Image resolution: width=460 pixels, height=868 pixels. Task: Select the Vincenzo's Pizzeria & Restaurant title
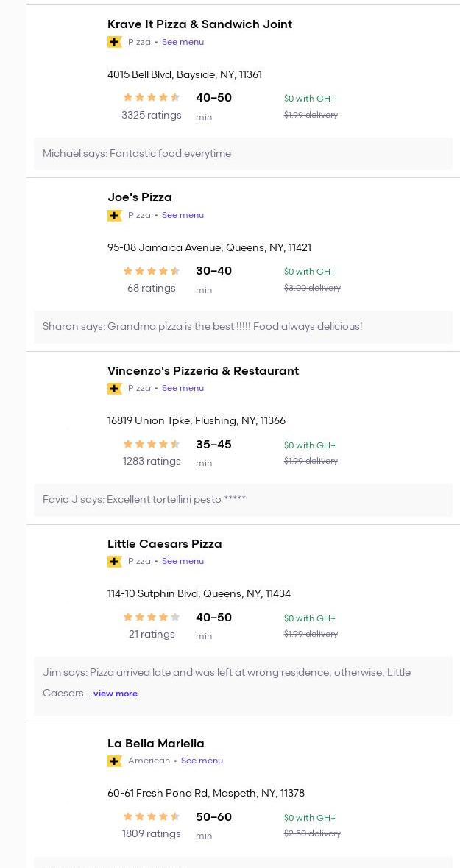point(202,371)
